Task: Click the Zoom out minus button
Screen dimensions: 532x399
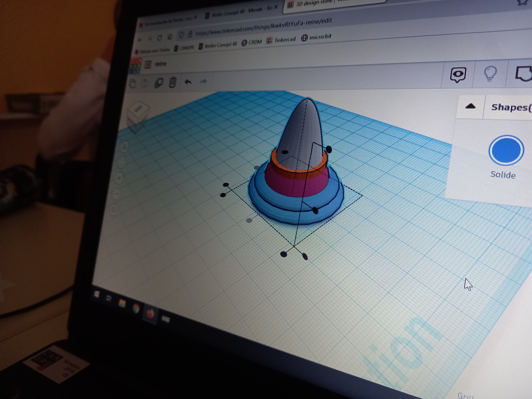Action: pos(117,194)
